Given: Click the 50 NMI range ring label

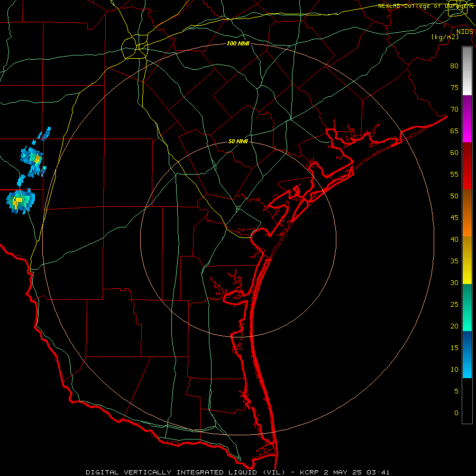Looking at the screenshot, I should [x=238, y=141].
